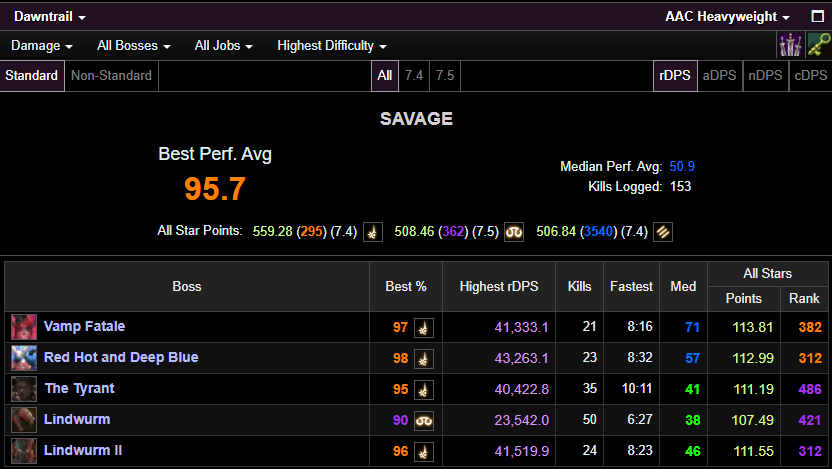Viewport: 832px width, 469px height.
Task: Click The Tyrant boss thumbnail
Action: point(24,389)
